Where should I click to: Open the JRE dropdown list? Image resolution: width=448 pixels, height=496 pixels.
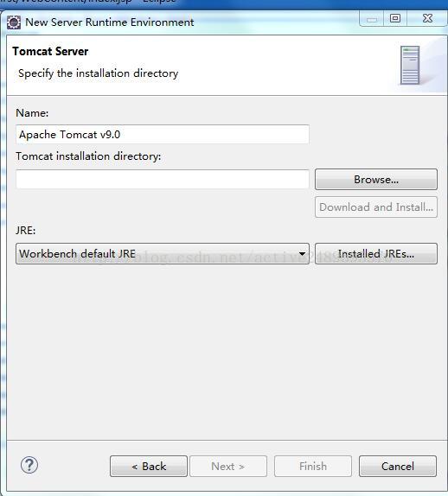tap(163, 254)
